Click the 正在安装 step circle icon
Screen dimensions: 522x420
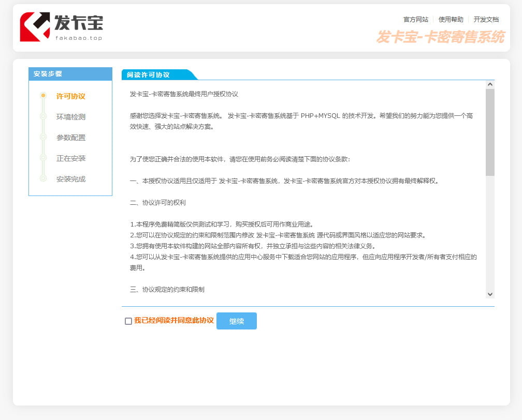44,158
